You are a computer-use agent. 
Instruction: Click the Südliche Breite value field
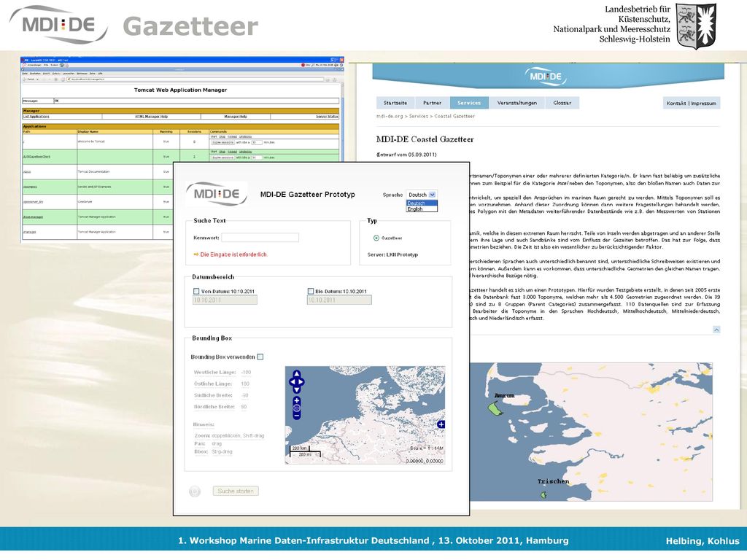tap(245, 395)
